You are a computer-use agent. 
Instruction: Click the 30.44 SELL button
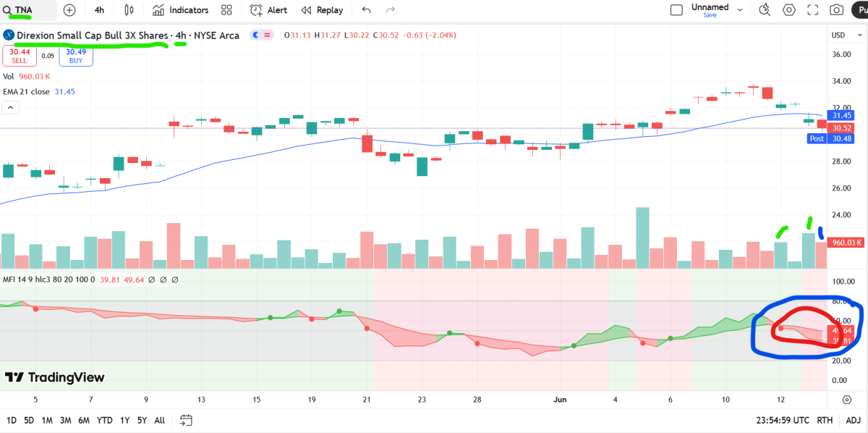[20, 56]
